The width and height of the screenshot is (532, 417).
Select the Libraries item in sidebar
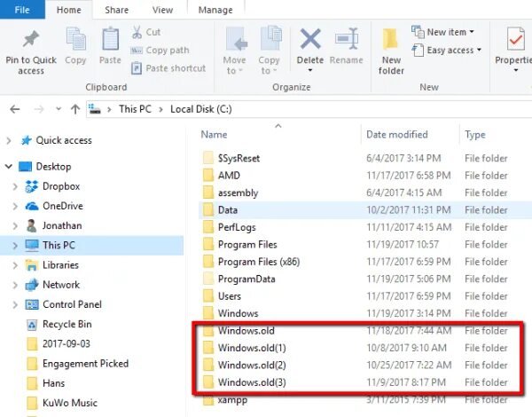52,265
